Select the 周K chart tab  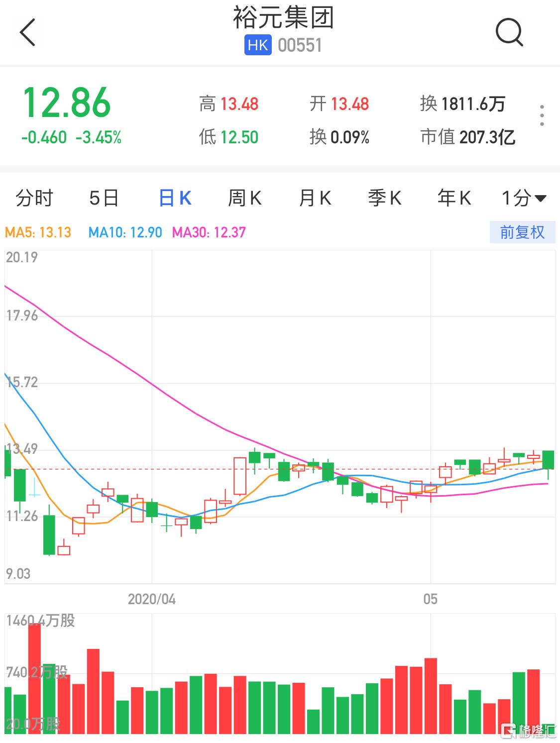click(x=244, y=198)
